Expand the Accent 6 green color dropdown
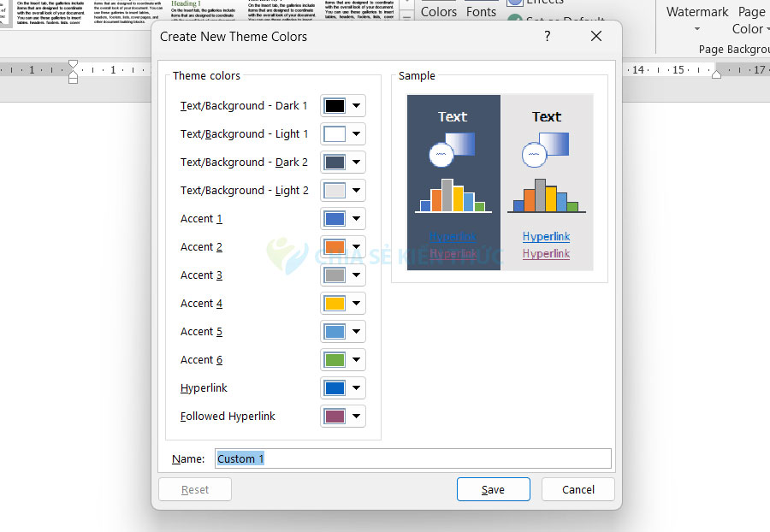770x532 pixels. 343,360
